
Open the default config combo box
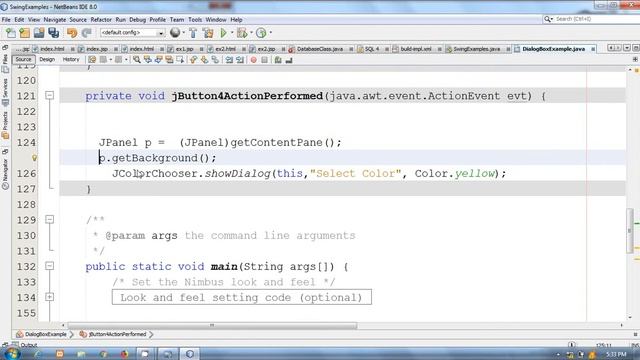132,33
